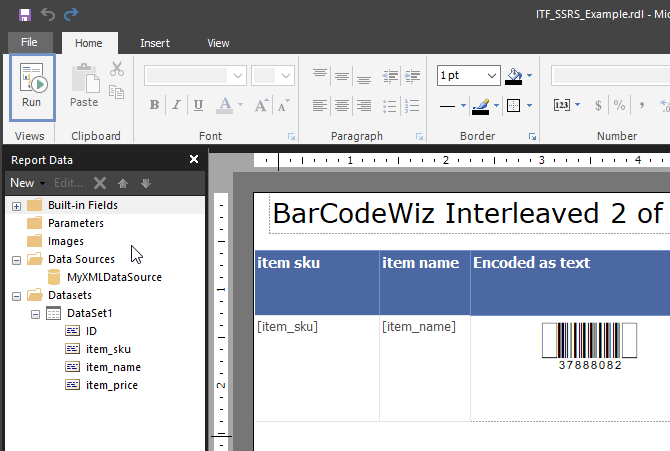Close the Report Data panel
Screen dimensions: 670x451
[194, 159]
